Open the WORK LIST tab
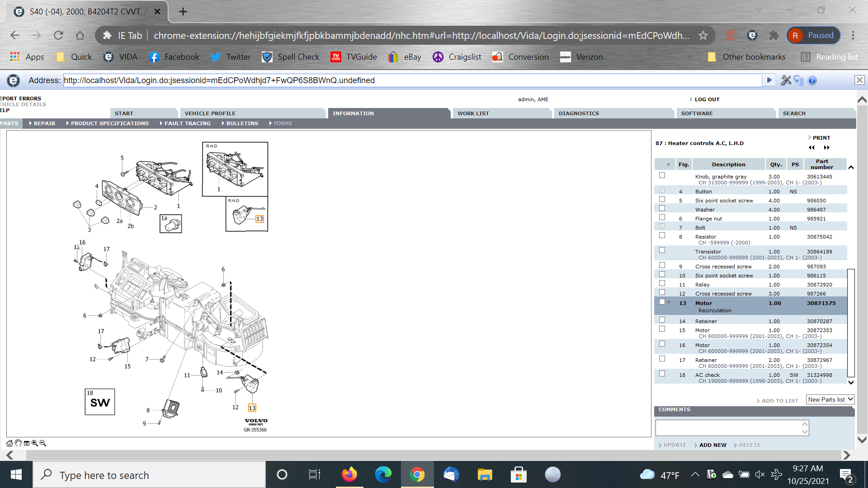Viewport: 868px width, 488px height. pyautogui.click(x=473, y=113)
